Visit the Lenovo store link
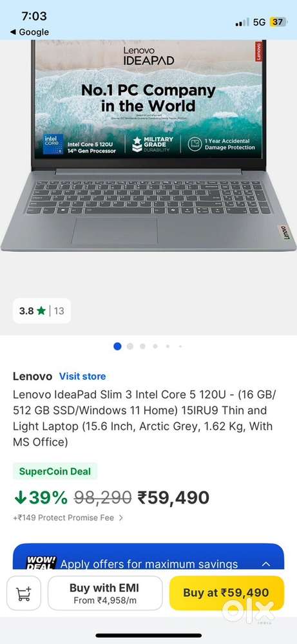This screenshot has width=297, height=644. [x=82, y=376]
